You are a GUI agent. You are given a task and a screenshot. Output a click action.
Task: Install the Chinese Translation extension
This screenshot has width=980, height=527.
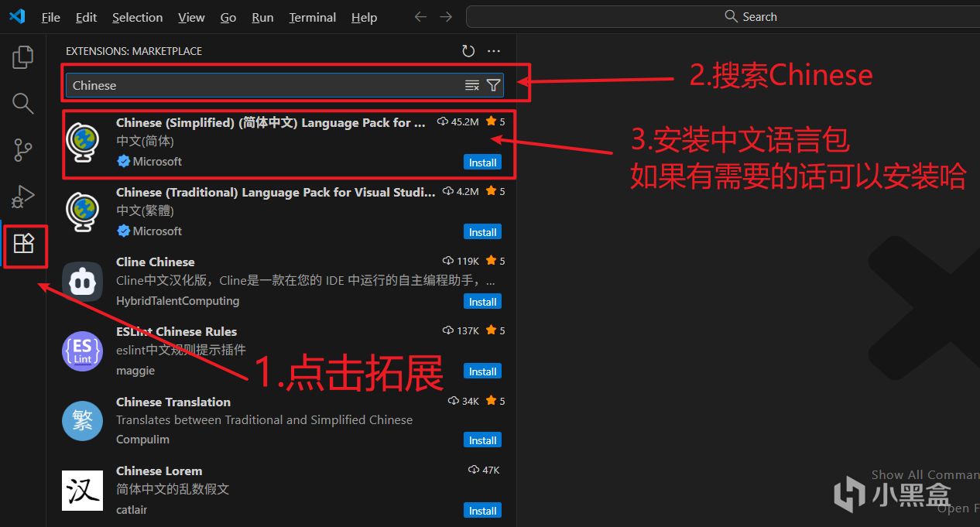coord(482,440)
